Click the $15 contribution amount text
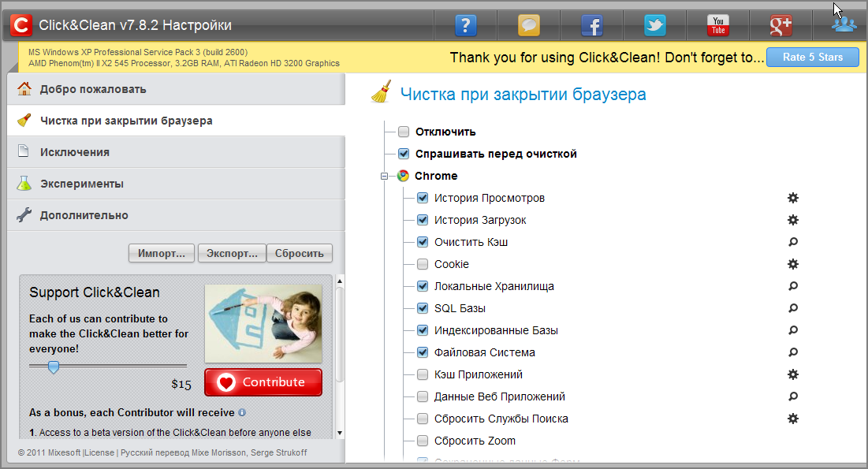The height and width of the screenshot is (469, 868). click(181, 385)
